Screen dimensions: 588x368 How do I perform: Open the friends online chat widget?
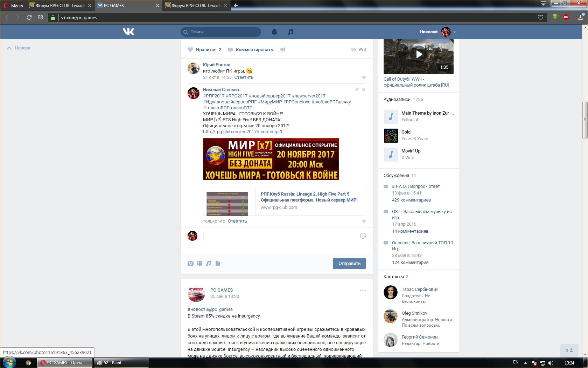pos(569,350)
